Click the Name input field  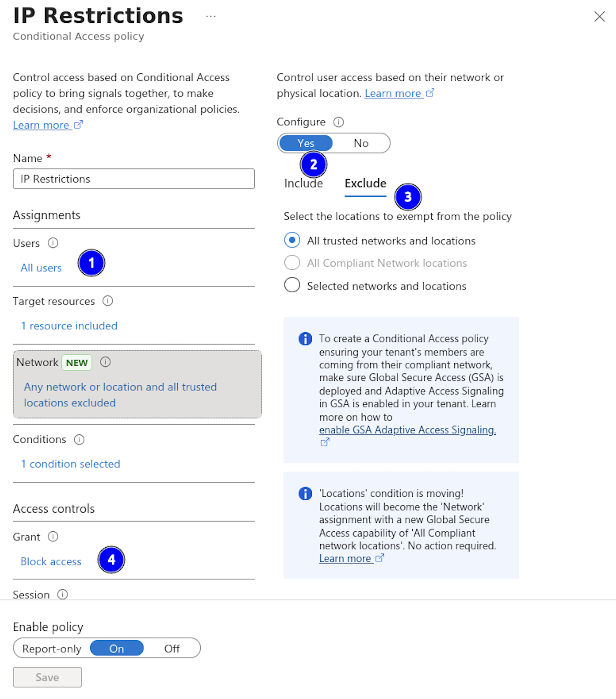coord(134,179)
